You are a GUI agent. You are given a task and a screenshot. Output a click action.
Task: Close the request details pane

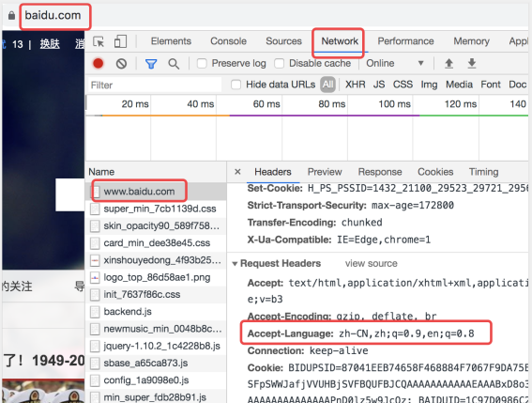point(237,172)
